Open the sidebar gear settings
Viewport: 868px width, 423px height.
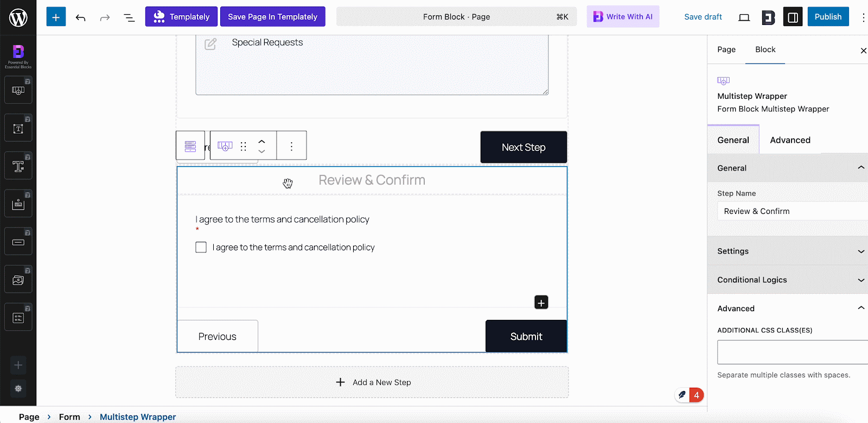click(18, 389)
